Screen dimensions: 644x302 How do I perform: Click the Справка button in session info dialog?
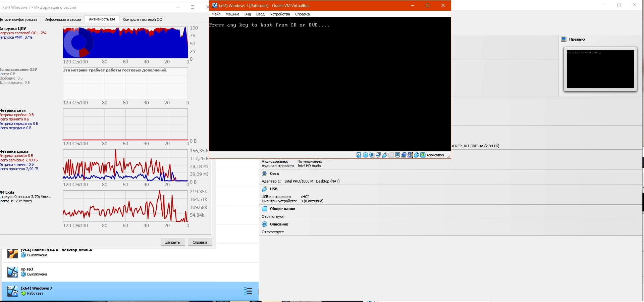pos(200,242)
